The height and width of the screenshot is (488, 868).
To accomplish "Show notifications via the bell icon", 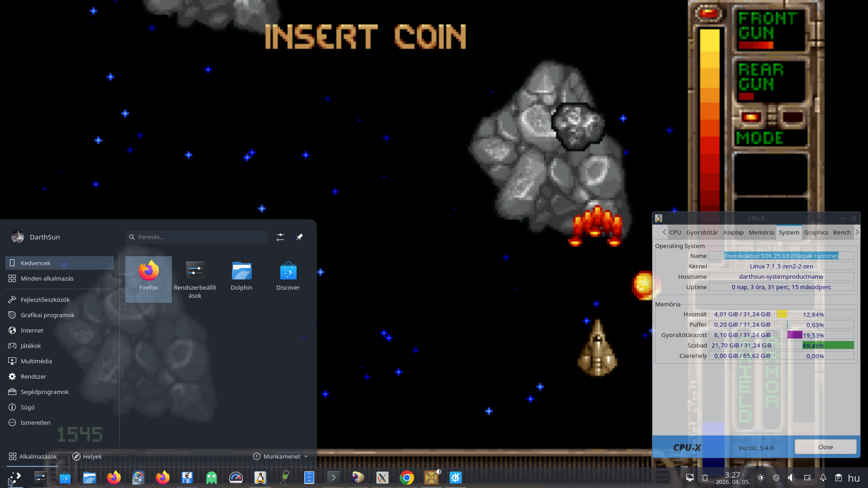I will pos(823,478).
